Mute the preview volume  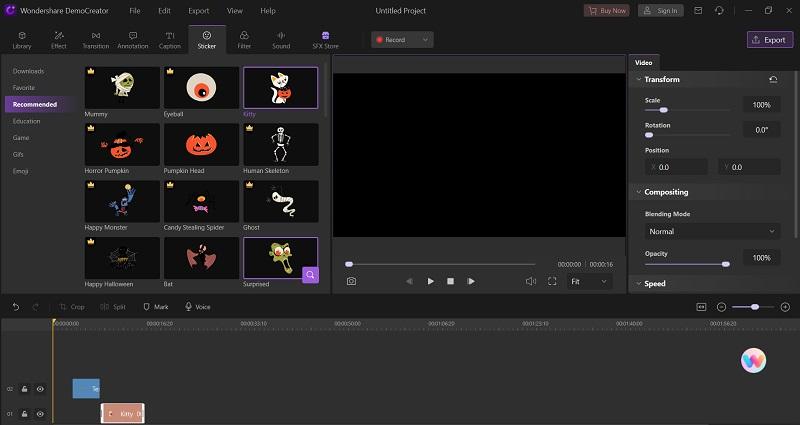(x=531, y=282)
